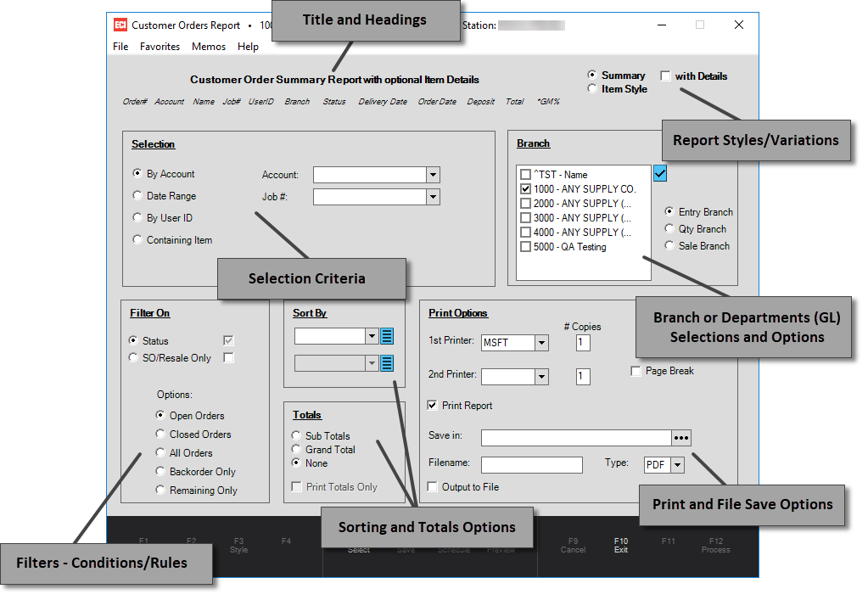The image size is (868, 600).
Task: Click the ECI application icon in title bar
Action: coord(120,25)
